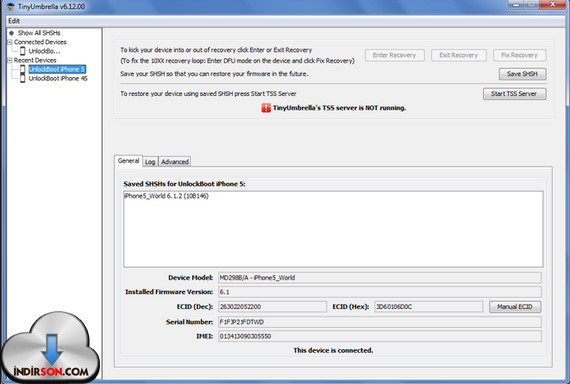
Task: Click phone icon beside UnlockBoot iPhone 5
Action: [x=23, y=69]
